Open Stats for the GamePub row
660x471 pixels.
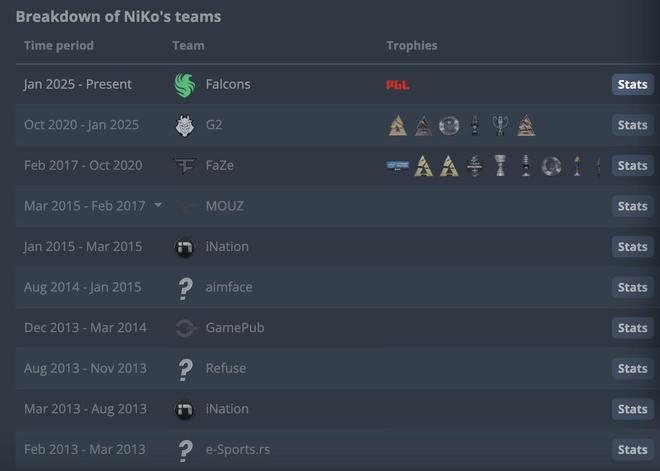633,328
